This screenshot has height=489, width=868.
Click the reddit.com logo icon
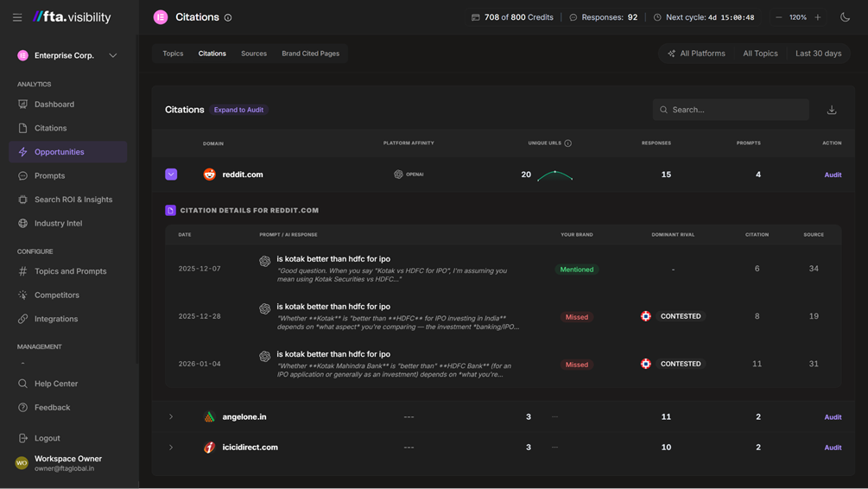click(209, 175)
